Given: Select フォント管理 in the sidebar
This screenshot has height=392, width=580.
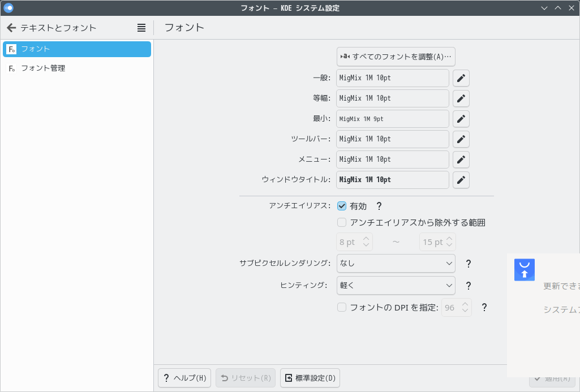Looking at the screenshot, I should (43, 68).
